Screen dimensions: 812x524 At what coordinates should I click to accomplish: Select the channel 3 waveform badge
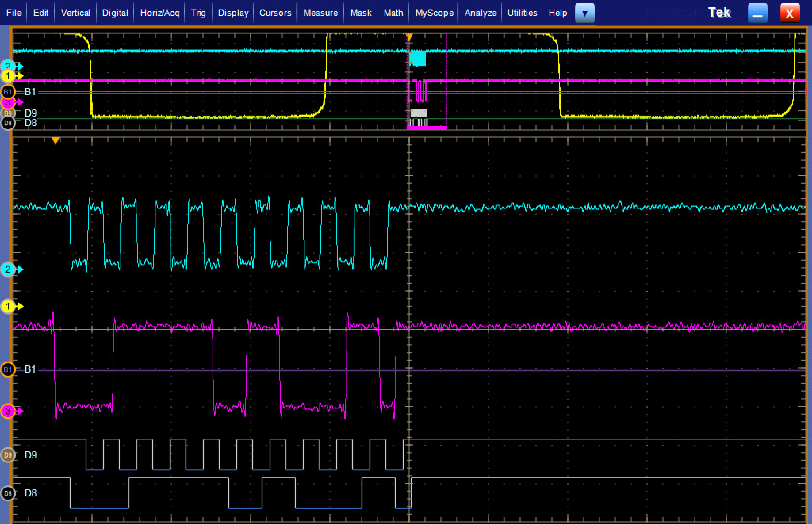point(7,411)
